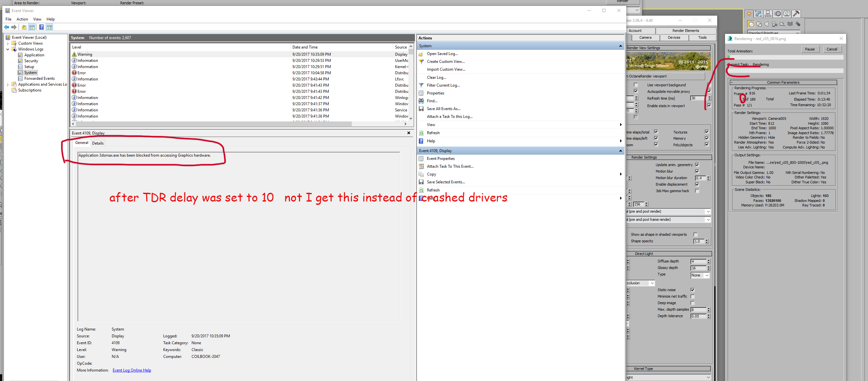Select the Space Warps waves icon
868x381 pixels.
pyautogui.click(x=790, y=24)
